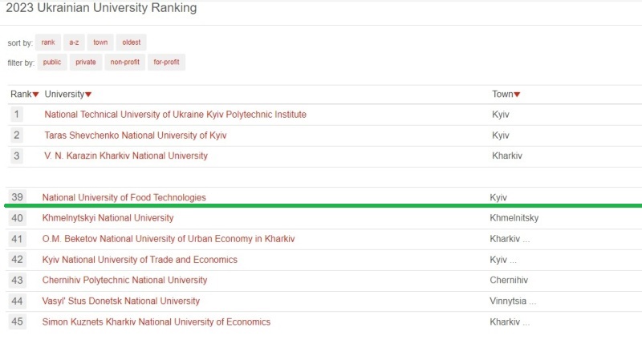Viewport: 642px width, 364px height.
Task: Click the red sort arrow beside Rank
Action: 36,95
